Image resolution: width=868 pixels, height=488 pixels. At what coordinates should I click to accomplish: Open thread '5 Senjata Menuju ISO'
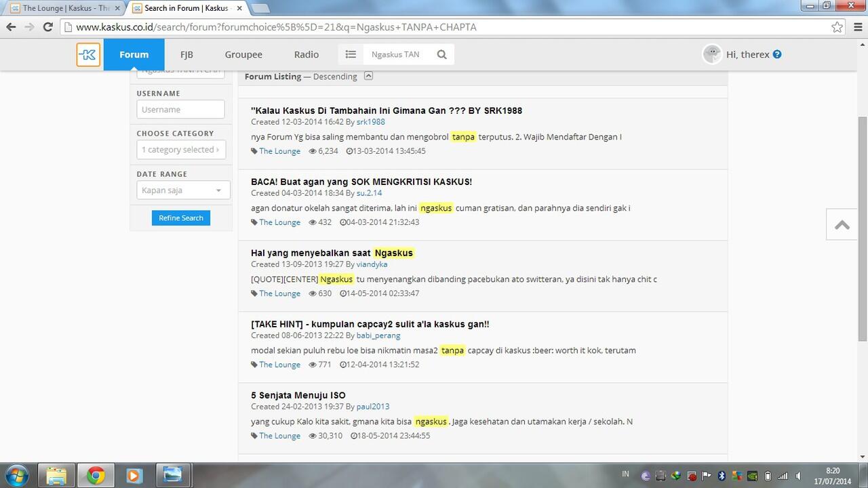point(298,395)
